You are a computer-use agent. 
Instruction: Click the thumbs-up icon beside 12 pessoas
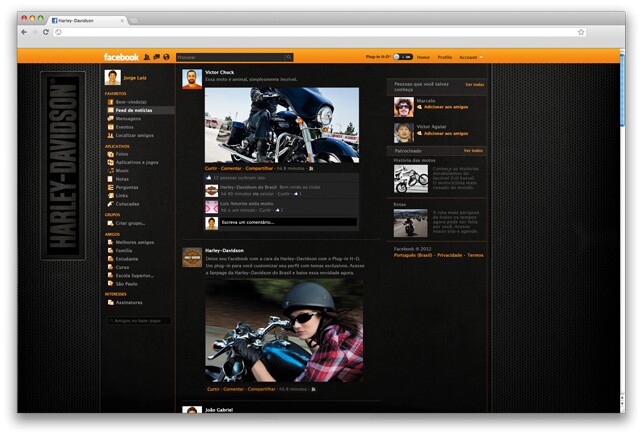point(209,178)
